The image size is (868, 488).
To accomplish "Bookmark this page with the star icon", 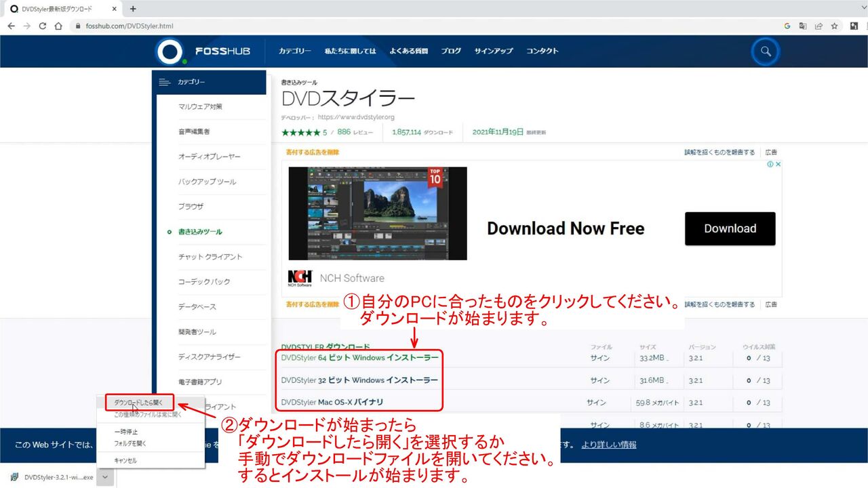I will 835,26.
